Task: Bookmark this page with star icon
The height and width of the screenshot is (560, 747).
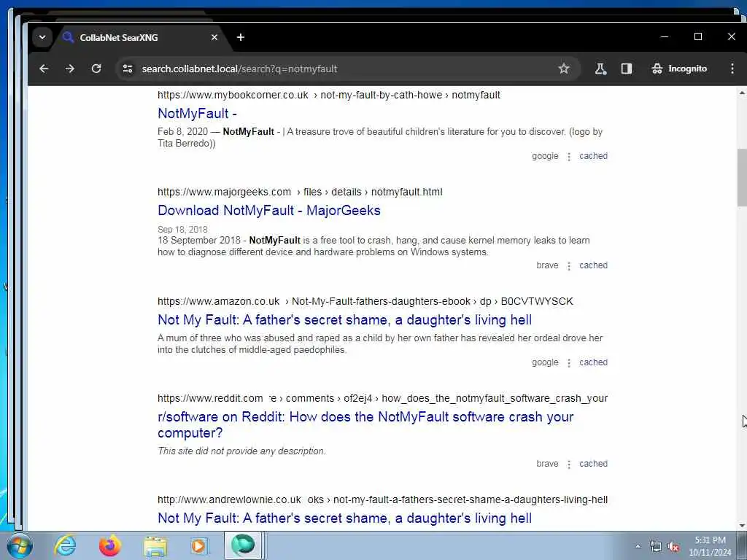Action: click(564, 69)
